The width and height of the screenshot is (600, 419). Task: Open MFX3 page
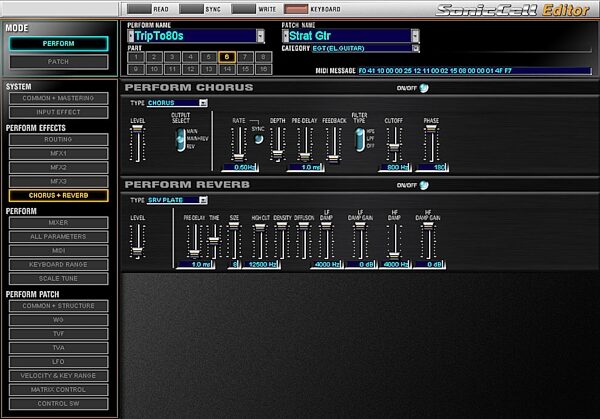point(59,181)
